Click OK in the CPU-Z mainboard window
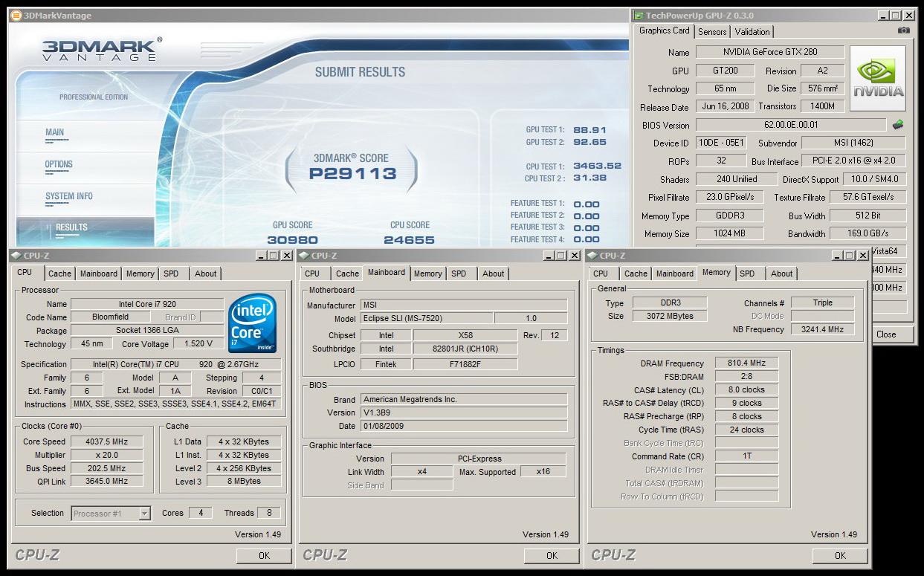 [x=552, y=555]
